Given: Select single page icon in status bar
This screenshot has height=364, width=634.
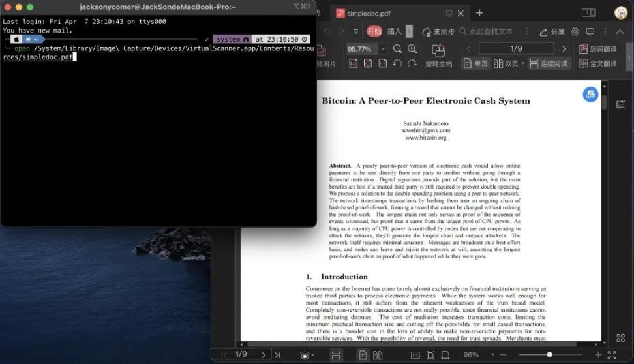Looking at the screenshot, I should point(363,355).
